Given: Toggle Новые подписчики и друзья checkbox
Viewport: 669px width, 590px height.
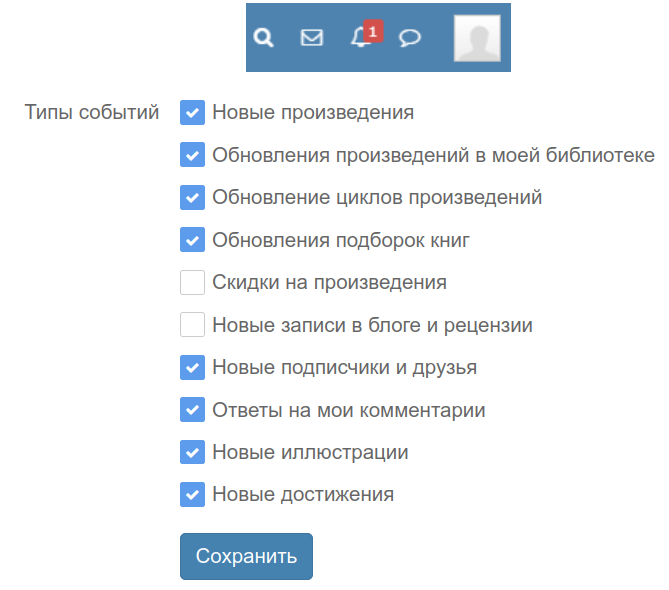Looking at the screenshot, I should 193,368.
